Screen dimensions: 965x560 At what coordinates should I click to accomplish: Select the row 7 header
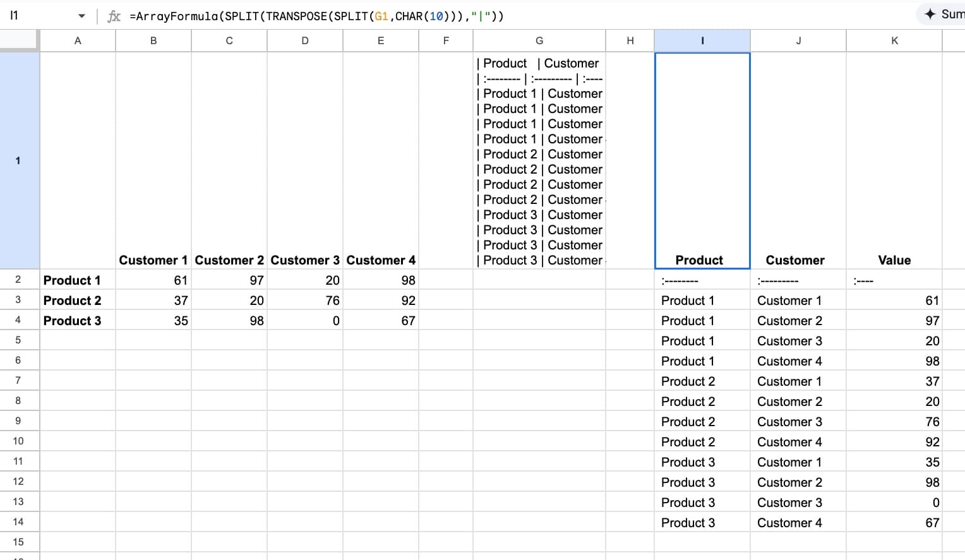(x=18, y=381)
